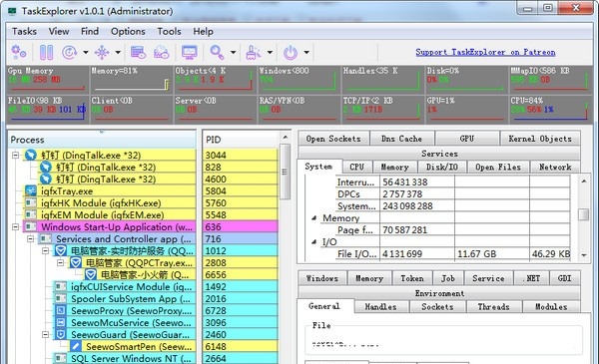Click the SeewoMcuService process icon
The height and width of the screenshot is (364, 599).
tap(61, 322)
